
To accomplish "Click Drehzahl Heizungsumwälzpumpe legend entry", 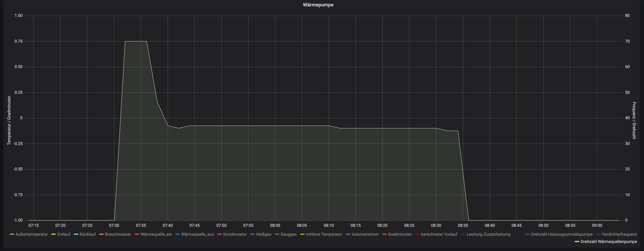I will (x=562, y=234).
